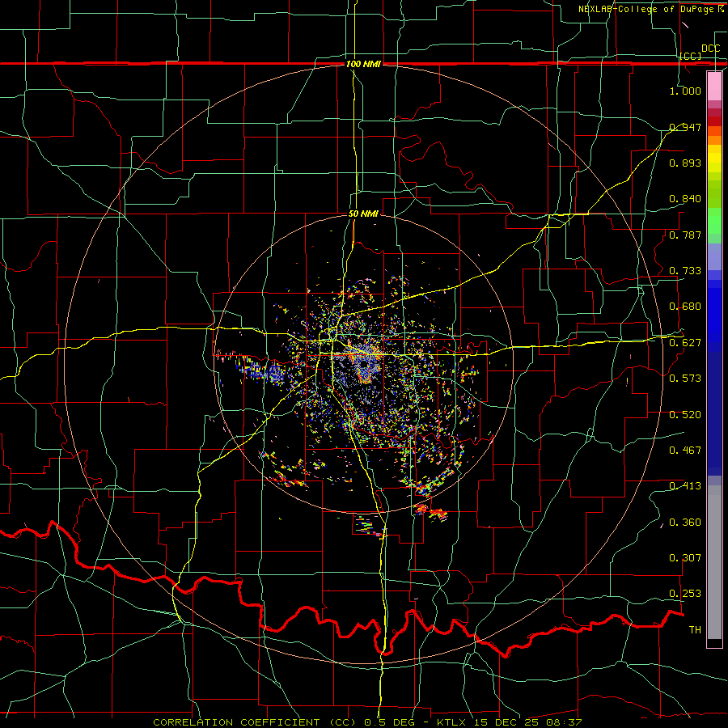728x728 pixels.
Task: Select the 0.947 scale value
Action: click(x=685, y=127)
